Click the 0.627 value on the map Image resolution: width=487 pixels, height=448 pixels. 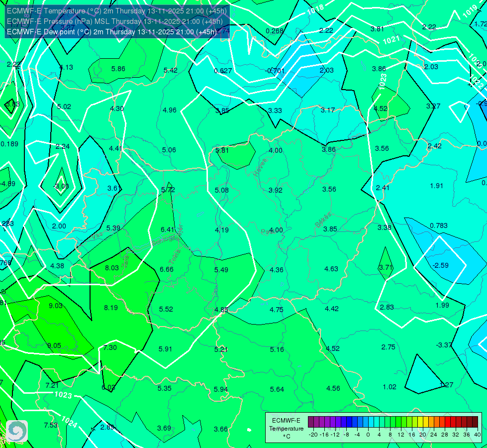223,71
